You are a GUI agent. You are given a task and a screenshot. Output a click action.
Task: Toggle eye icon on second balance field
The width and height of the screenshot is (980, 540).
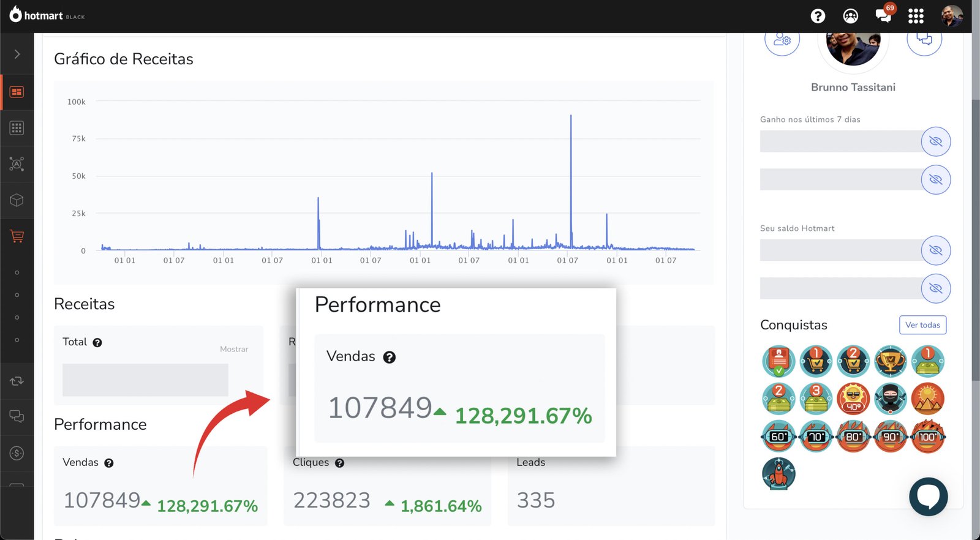[x=935, y=288]
